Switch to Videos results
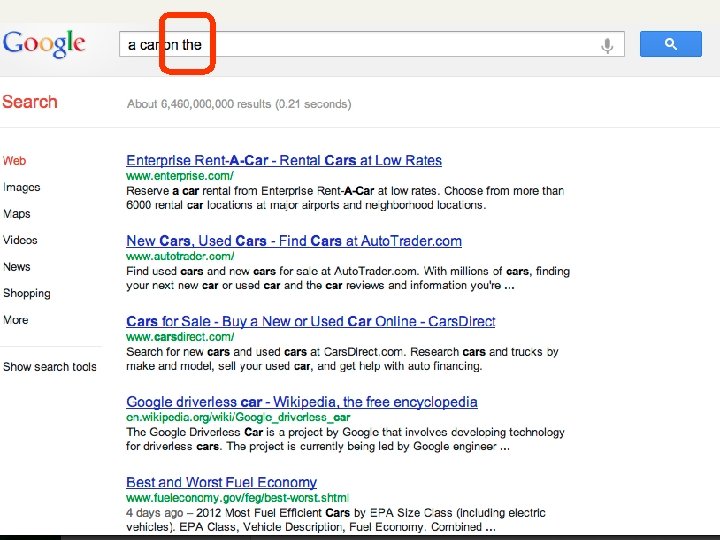Viewport: 720px width, 540px height. (20, 240)
